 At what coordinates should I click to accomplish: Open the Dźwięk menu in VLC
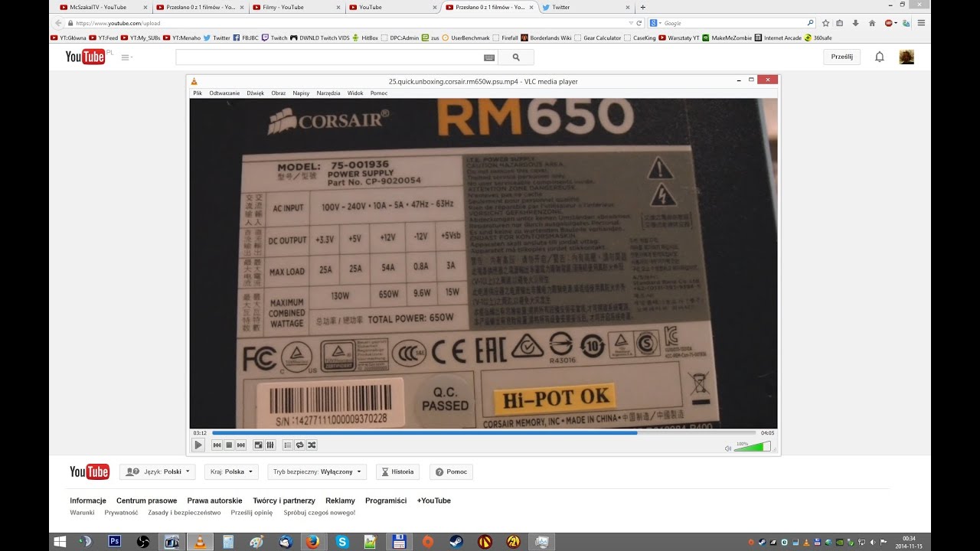pos(255,93)
